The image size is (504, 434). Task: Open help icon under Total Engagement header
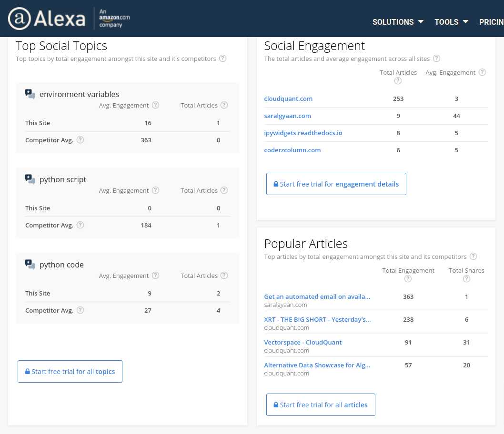coord(408,279)
